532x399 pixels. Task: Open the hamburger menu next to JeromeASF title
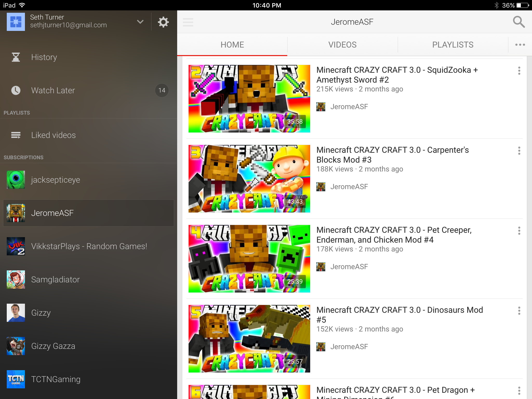tap(188, 22)
